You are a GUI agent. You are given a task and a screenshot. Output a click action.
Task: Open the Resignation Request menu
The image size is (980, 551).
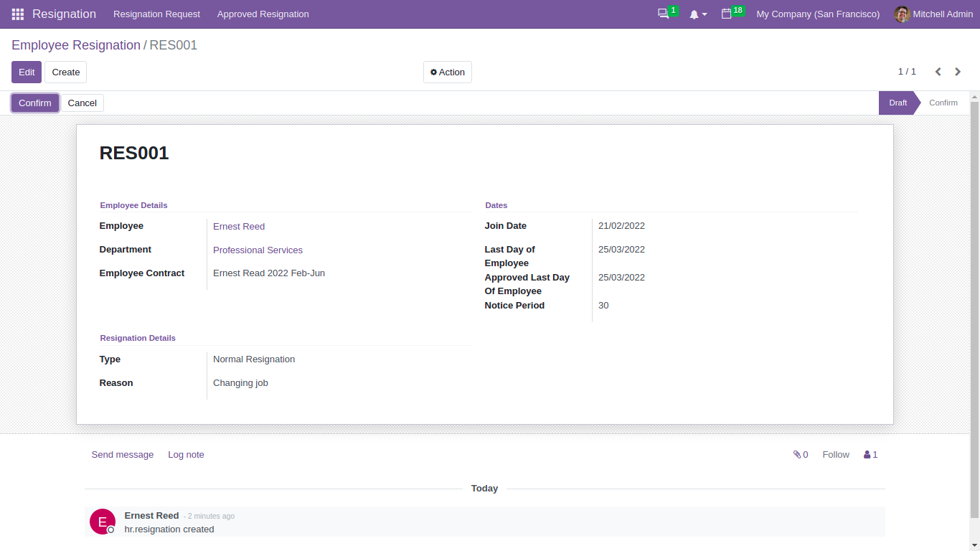point(156,14)
